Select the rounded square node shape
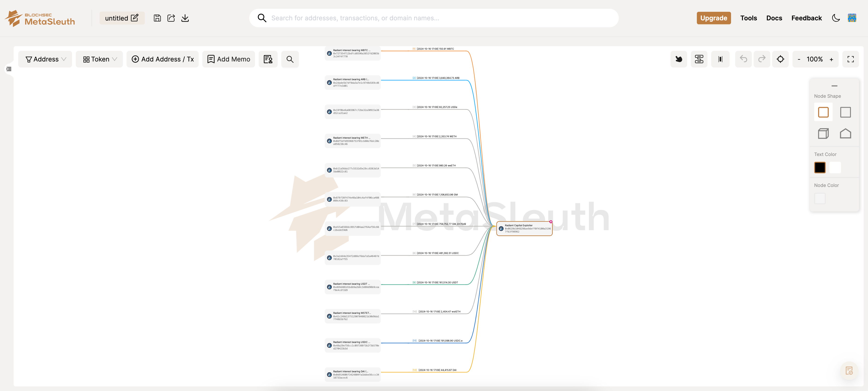The height and width of the screenshot is (391, 868). tap(823, 112)
